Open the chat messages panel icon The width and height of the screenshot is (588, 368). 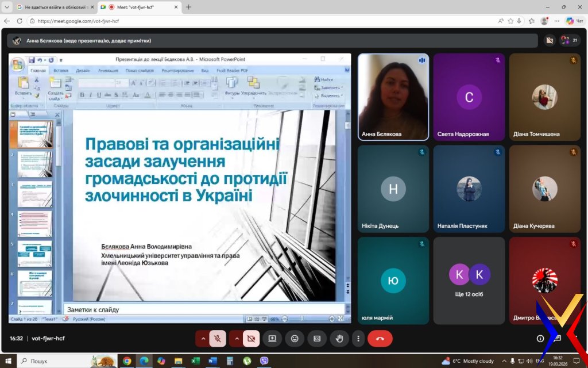click(557, 339)
